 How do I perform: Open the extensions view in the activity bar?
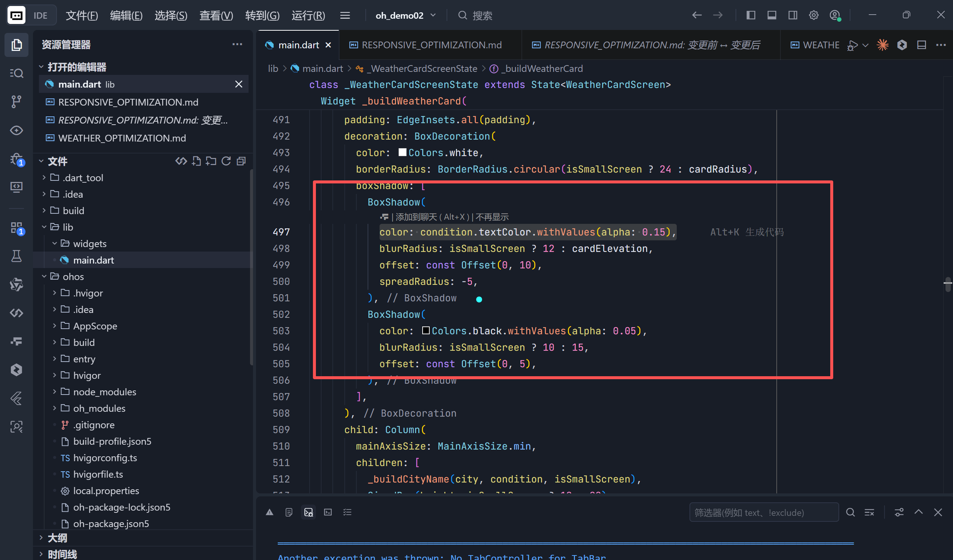click(16, 228)
